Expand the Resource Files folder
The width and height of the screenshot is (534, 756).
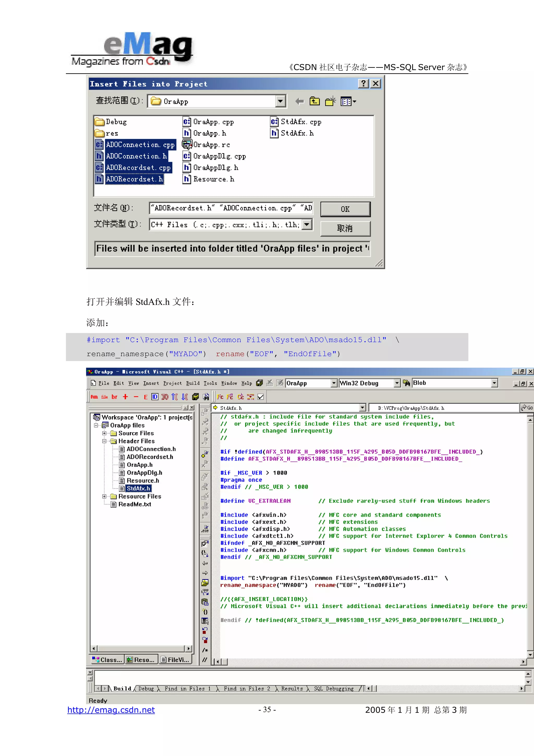(104, 496)
